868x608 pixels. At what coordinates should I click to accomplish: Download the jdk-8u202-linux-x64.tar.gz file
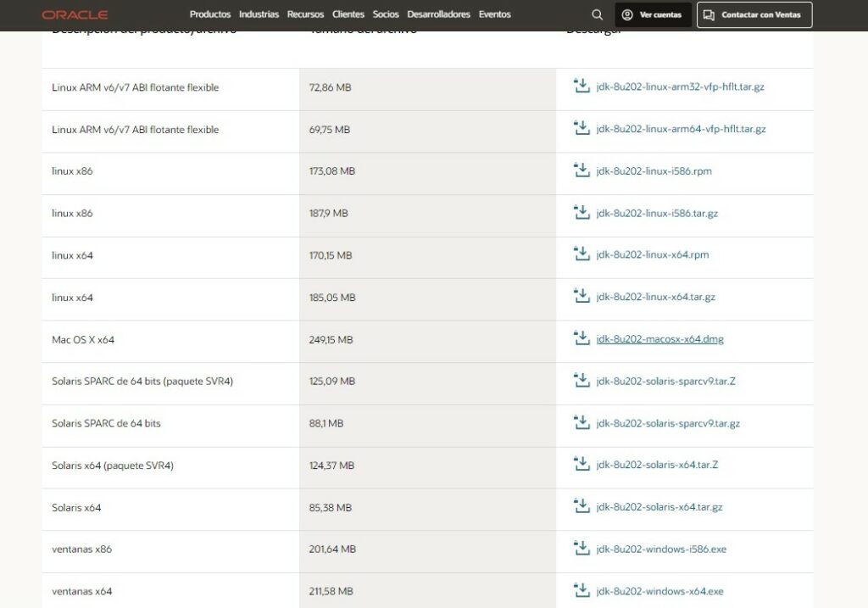[655, 297]
